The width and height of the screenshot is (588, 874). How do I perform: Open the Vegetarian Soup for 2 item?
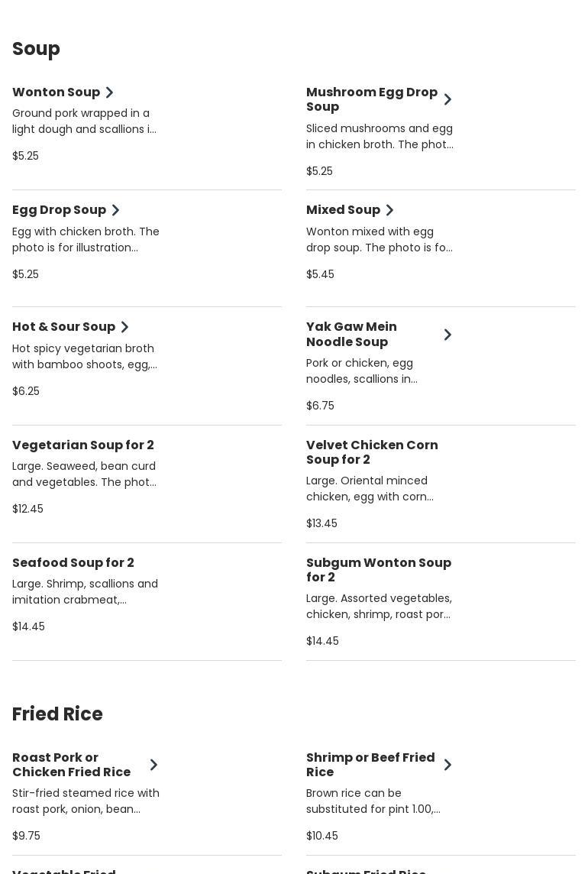[83, 445]
